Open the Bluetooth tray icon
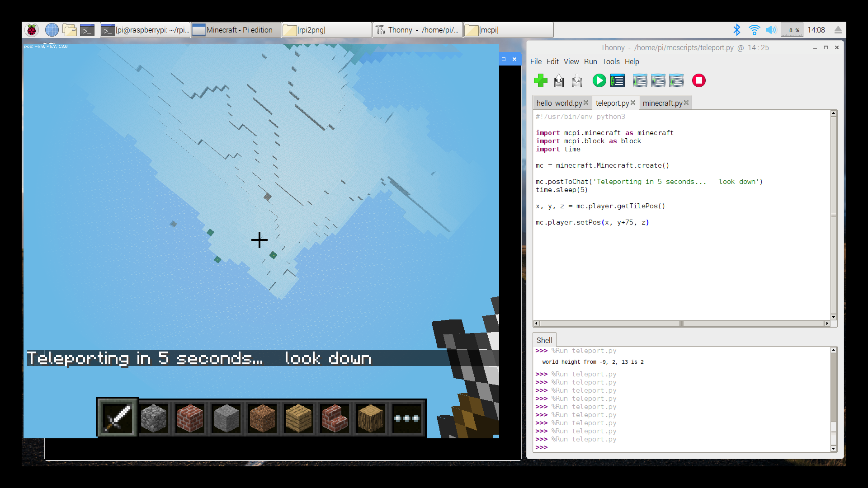This screenshot has width=868, height=488. pyautogui.click(x=736, y=30)
